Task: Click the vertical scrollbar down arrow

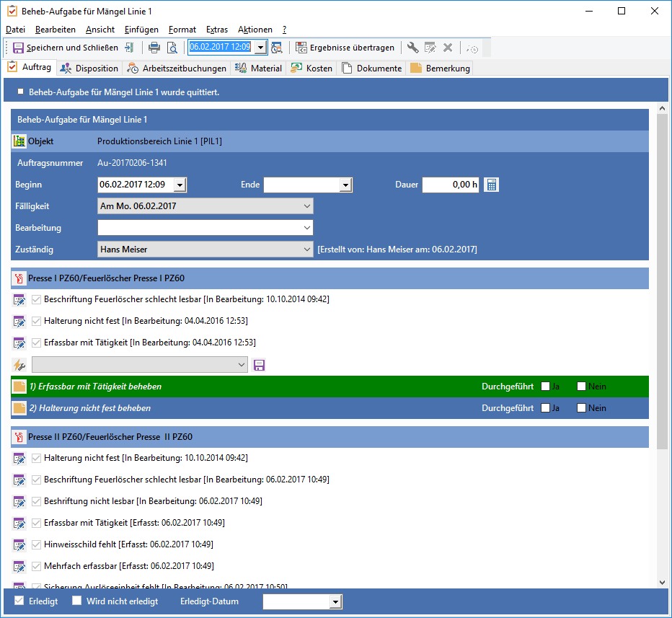Action: tap(662, 583)
